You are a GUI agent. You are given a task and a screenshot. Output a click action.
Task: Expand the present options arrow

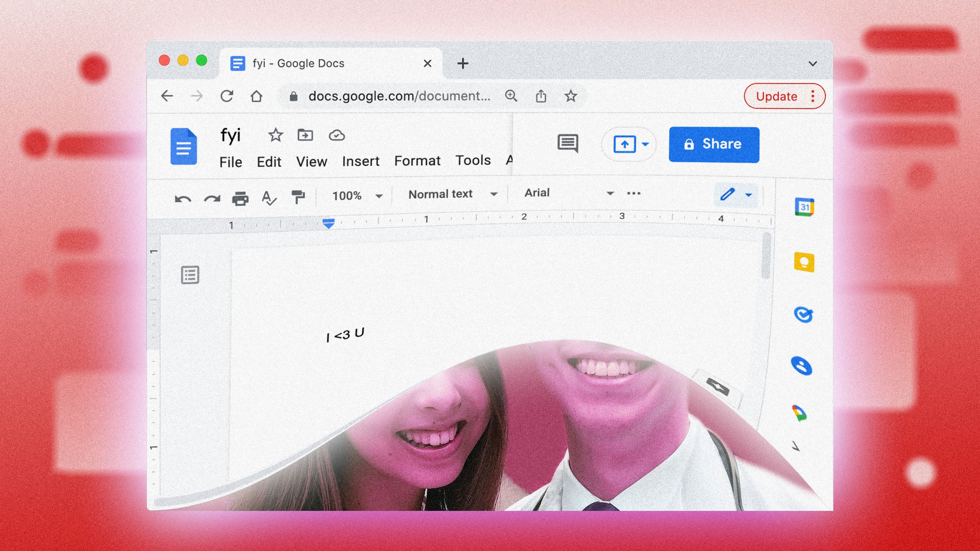tap(646, 144)
